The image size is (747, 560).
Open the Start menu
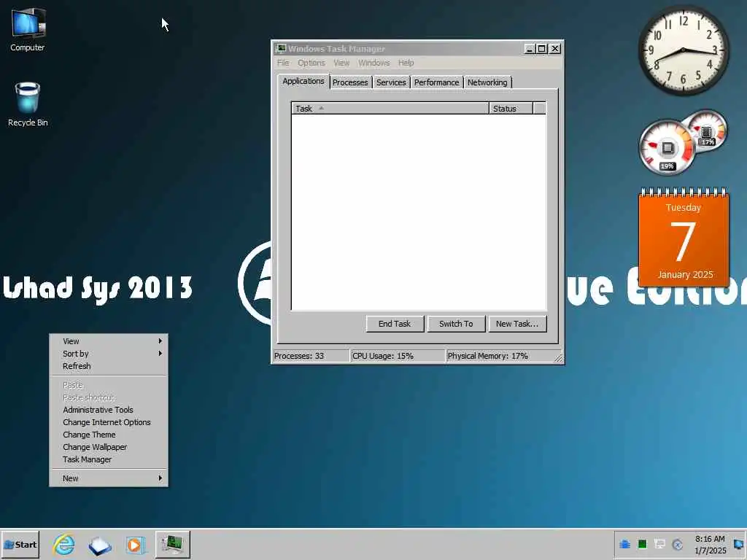pyautogui.click(x=20, y=544)
